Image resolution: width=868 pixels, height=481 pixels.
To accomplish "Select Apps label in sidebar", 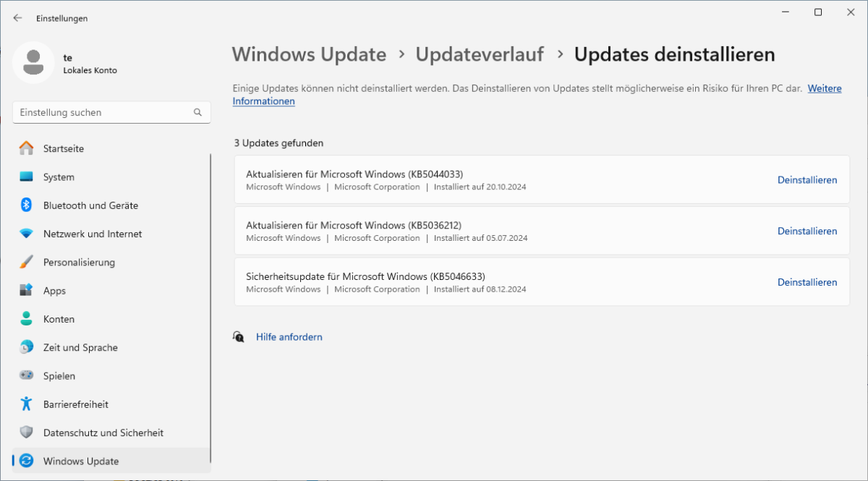I will click(x=54, y=291).
